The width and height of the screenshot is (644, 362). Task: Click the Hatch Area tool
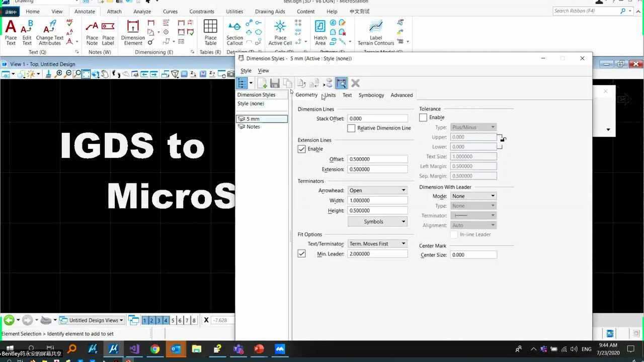[x=320, y=33]
